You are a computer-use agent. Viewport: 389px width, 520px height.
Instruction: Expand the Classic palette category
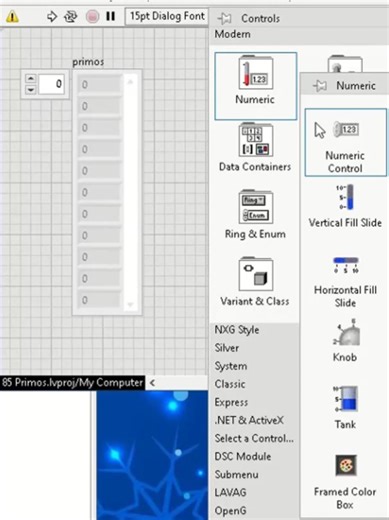(x=230, y=384)
